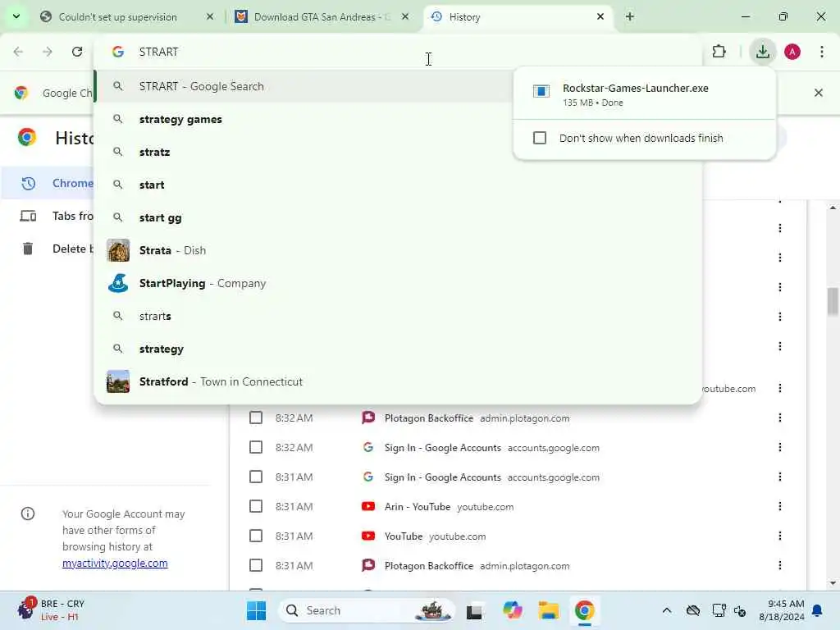Open the tab search dropdown arrow
The width and height of the screenshot is (840, 630).
coord(16,16)
